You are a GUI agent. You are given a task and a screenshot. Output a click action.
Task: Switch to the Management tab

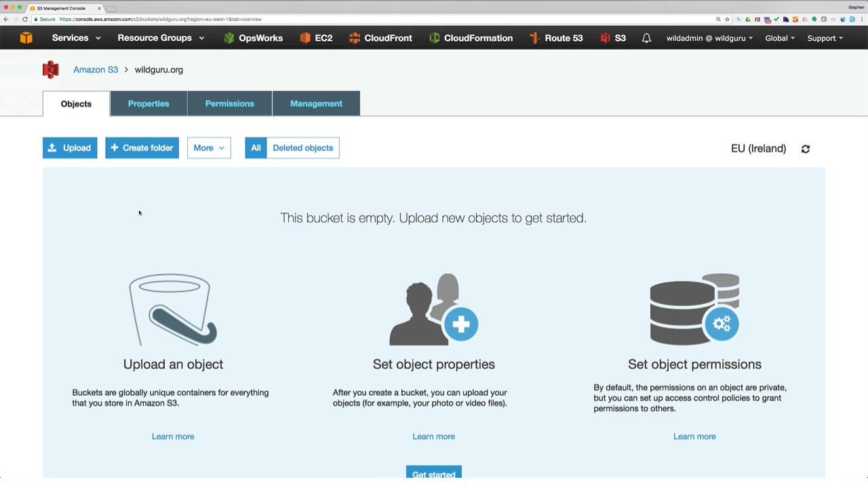(316, 104)
